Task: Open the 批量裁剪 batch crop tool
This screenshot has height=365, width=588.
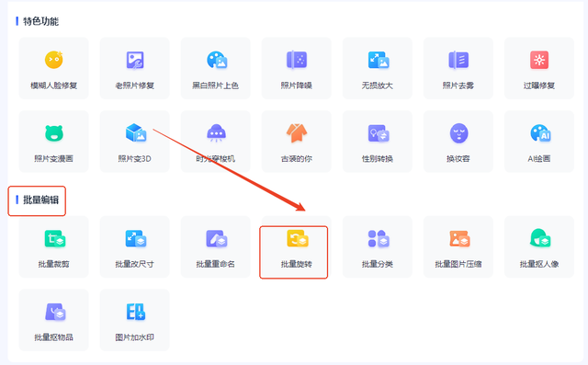Action: (x=53, y=246)
